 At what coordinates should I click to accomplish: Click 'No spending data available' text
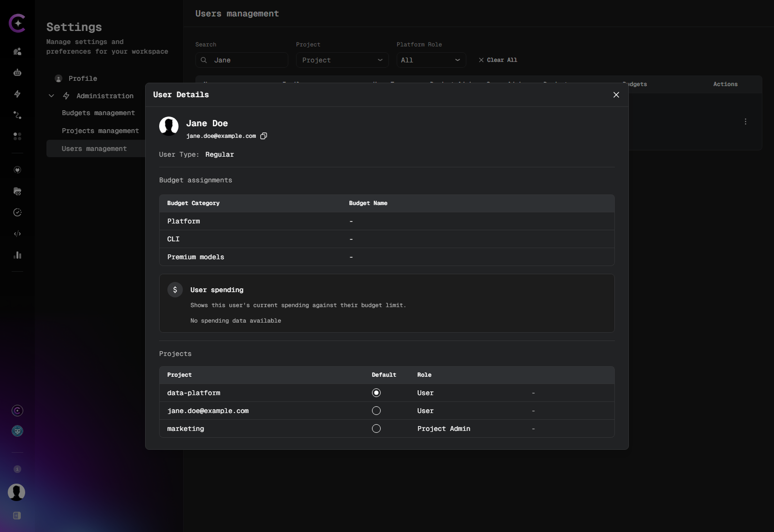click(x=236, y=321)
